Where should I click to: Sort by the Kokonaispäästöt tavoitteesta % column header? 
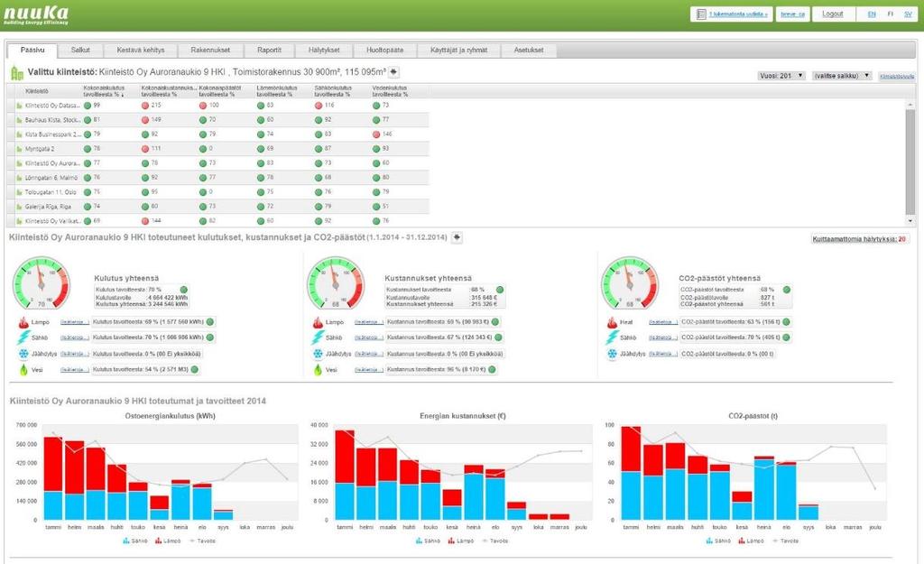[x=225, y=91]
